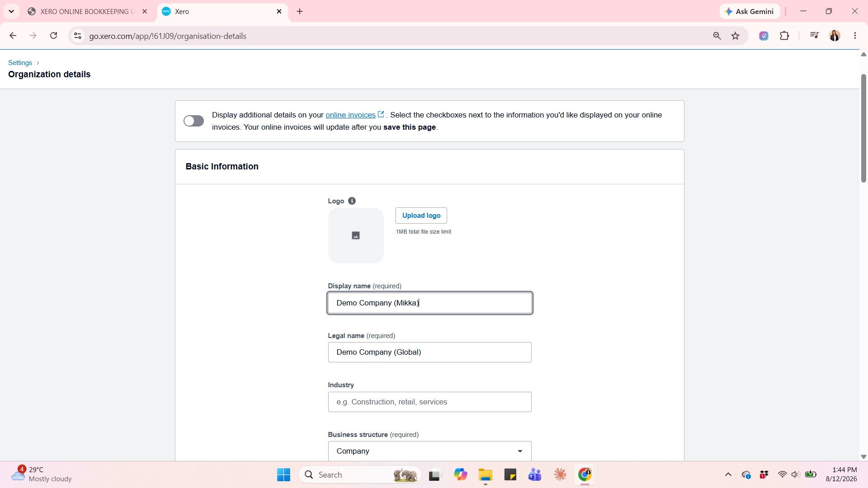Open the Extensions puzzle icon
This screenshot has width=868, height=488.
click(784, 36)
